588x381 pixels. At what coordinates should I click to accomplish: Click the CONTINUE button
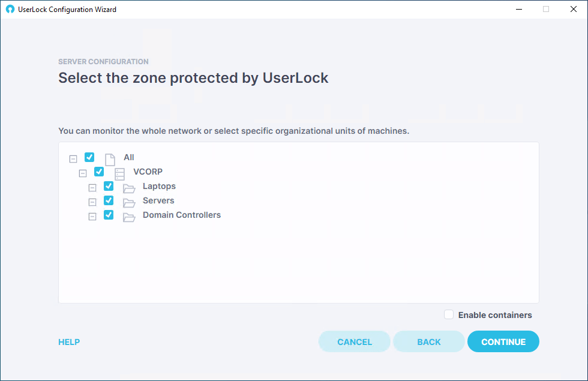point(503,341)
